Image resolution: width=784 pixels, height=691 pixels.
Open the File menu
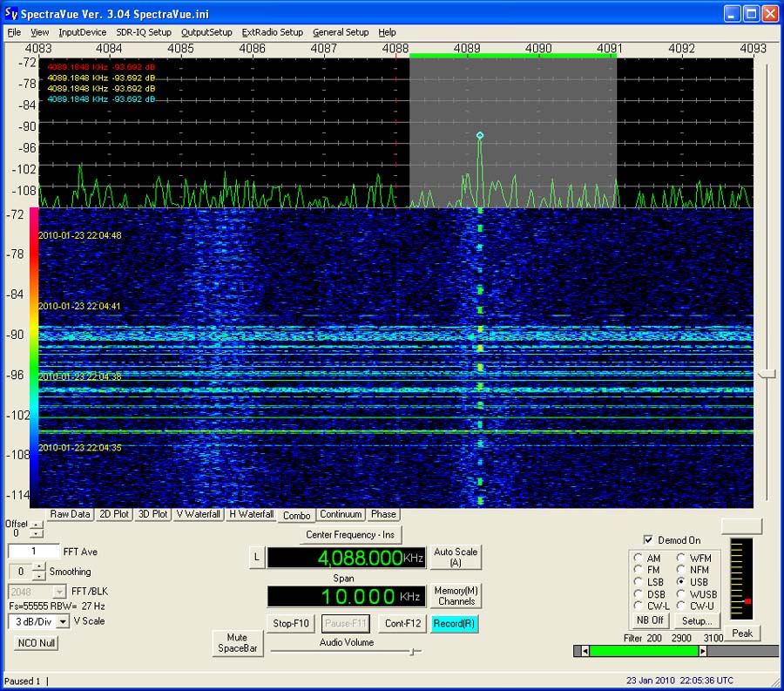point(14,32)
